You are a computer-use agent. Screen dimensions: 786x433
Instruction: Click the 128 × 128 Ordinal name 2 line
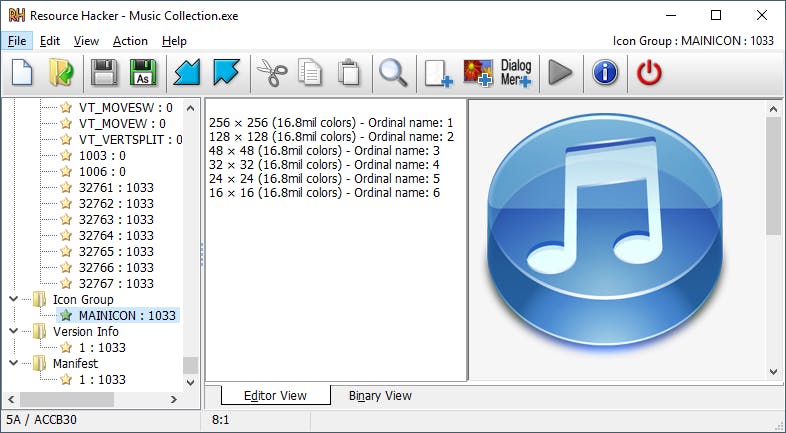pos(331,136)
